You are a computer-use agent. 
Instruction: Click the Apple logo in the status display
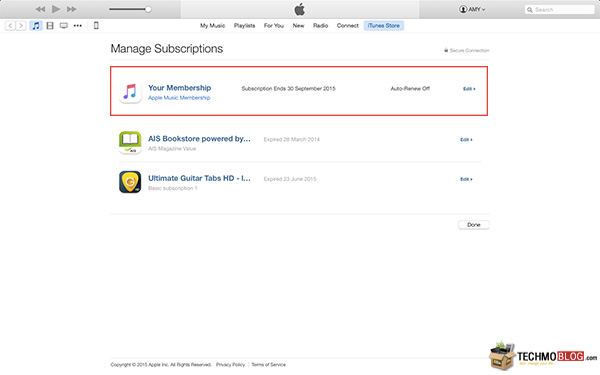[300, 9]
